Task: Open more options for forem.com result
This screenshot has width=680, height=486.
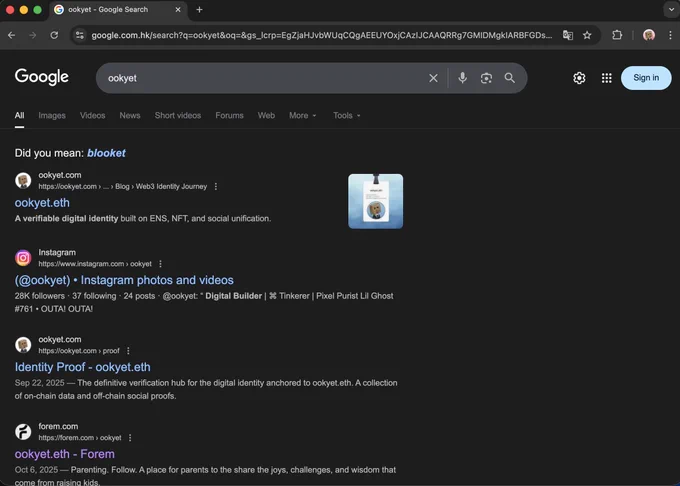Action: 130,438
